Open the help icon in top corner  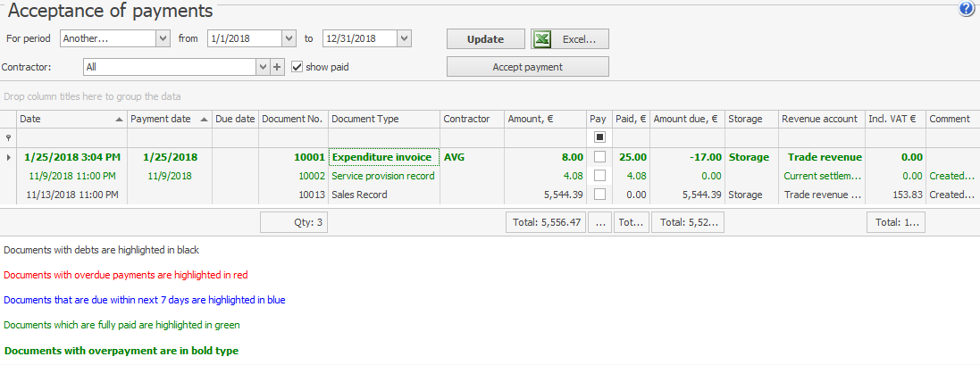click(966, 9)
